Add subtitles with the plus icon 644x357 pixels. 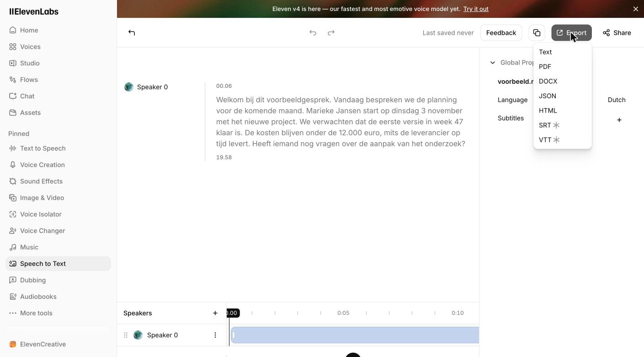tap(619, 120)
